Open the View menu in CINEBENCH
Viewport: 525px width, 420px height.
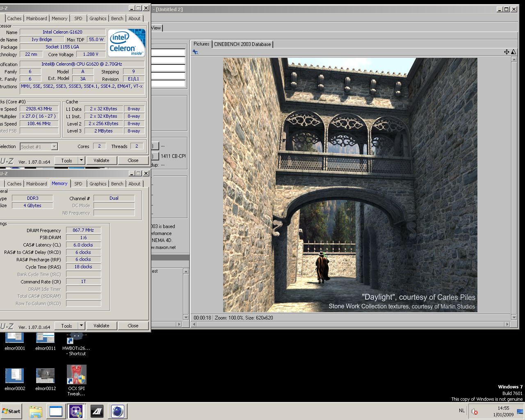click(x=156, y=28)
